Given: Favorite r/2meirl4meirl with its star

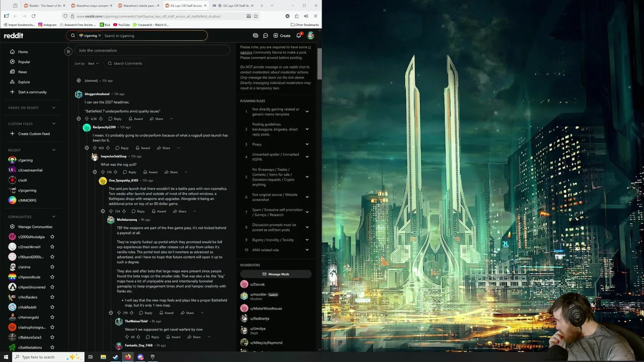Looking at the screenshot, I should pos(52,247).
